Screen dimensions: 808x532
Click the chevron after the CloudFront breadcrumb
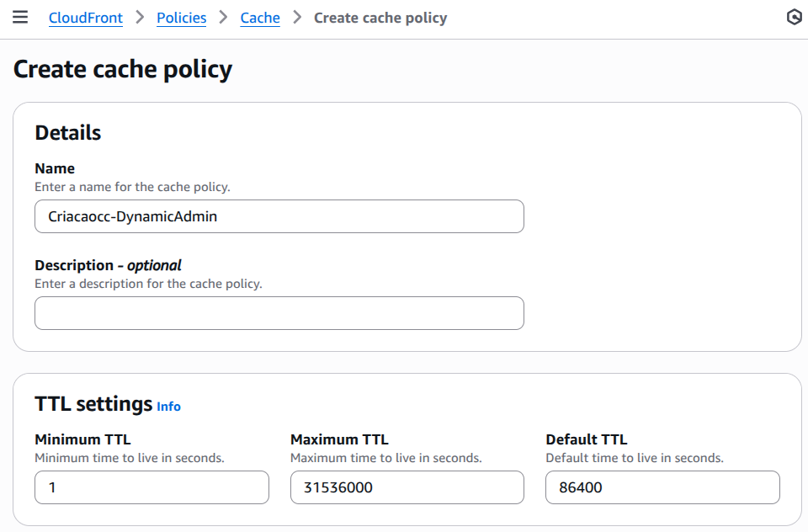pos(140,18)
